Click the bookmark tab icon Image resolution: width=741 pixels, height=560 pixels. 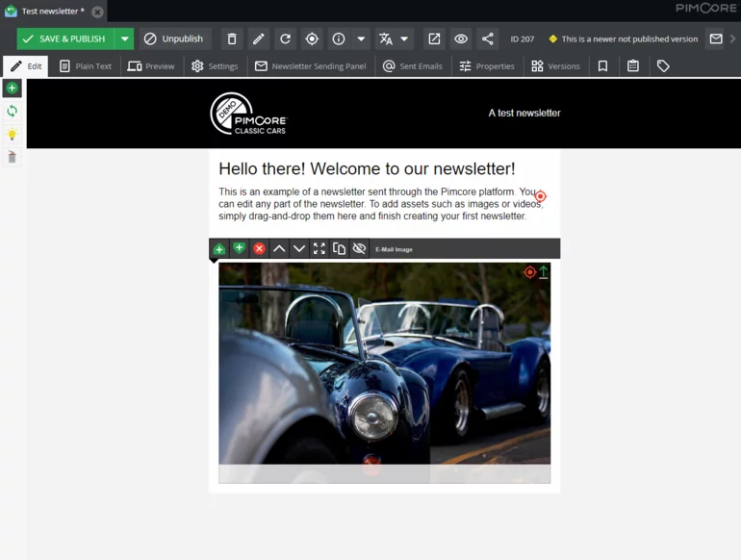tap(602, 66)
